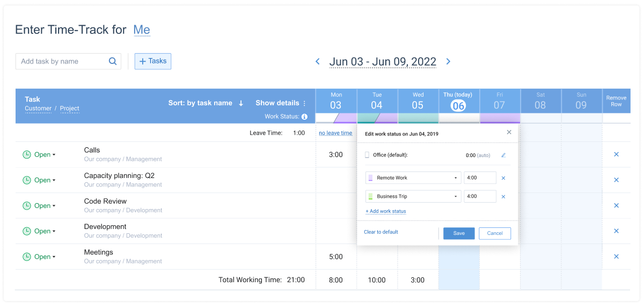
Task: Click sort direction arrow icon
Action: click(241, 103)
